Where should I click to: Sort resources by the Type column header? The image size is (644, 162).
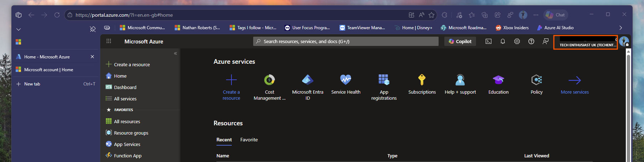click(x=392, y=156)
